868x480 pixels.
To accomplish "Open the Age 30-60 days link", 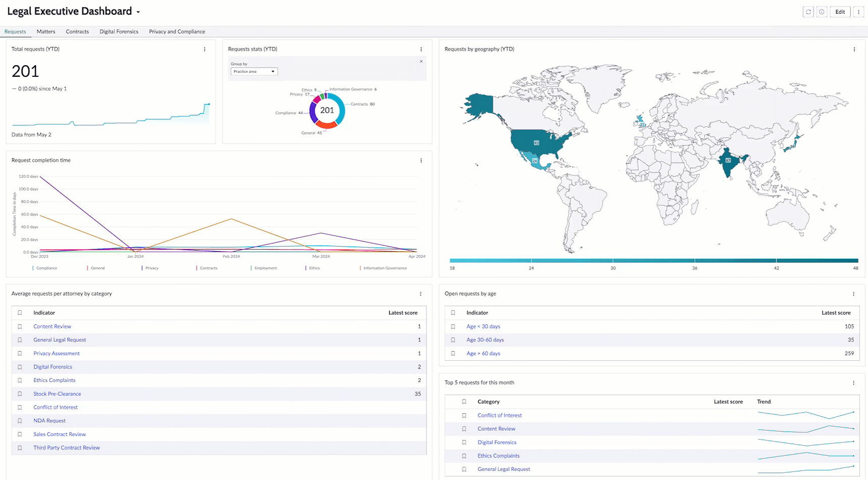I will (485, 340).
